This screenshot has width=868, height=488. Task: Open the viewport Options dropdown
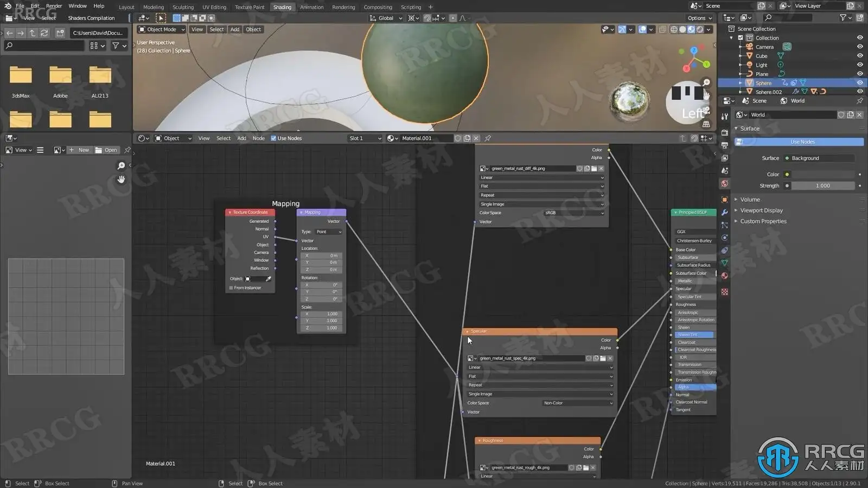coord(699,18)
